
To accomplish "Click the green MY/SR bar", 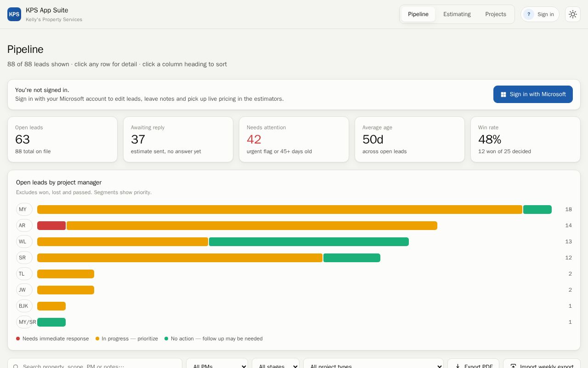I will (x=51, y=322).
